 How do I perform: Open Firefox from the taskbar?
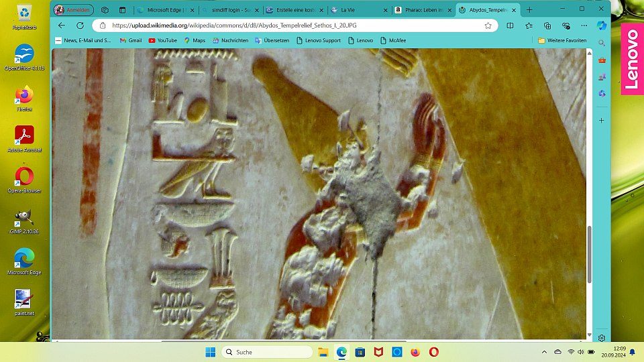click(x=415, y=352)
